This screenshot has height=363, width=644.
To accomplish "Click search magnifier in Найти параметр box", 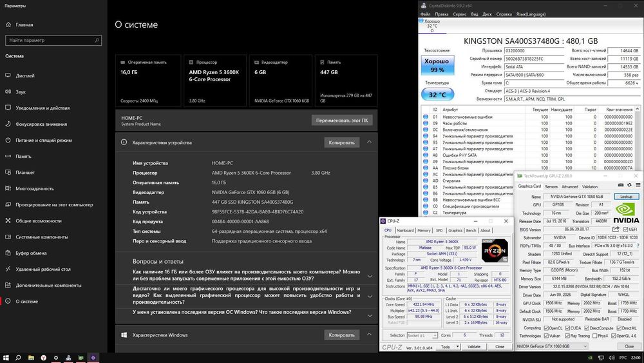I will click(97, 40).
